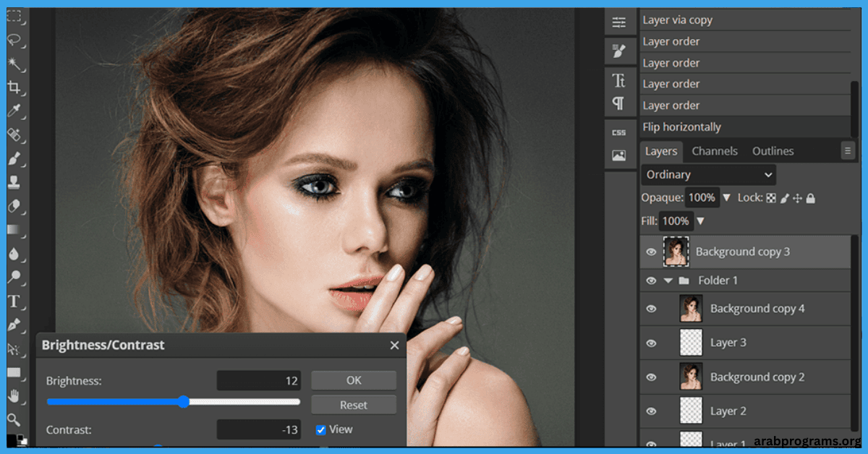This screenshot has width=868, height=454.
Task: Open the Opaque percentage arrow dropdown
Action: click(x=726, y=197)
